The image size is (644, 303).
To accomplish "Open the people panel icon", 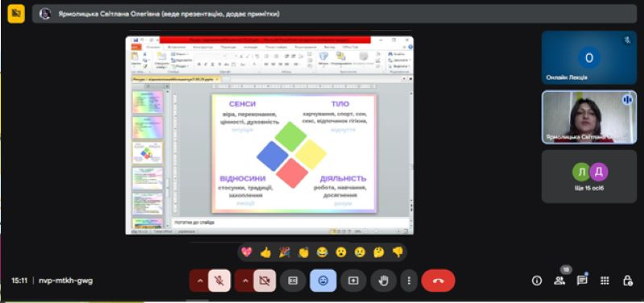I will [559, 280].
